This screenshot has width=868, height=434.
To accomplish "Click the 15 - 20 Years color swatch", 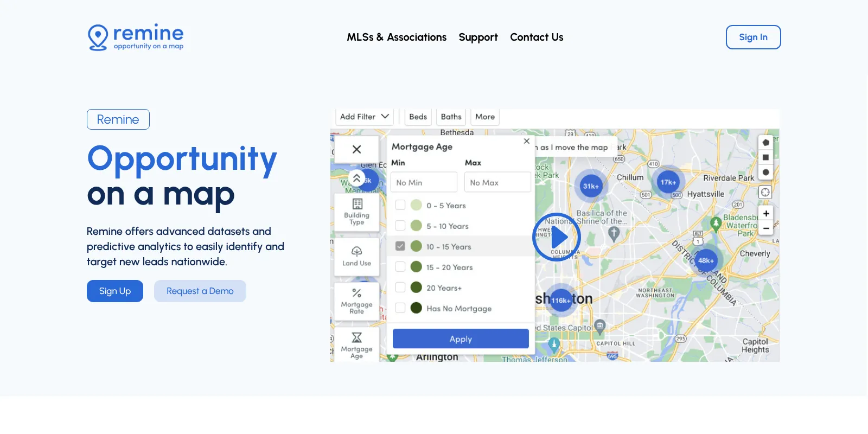I will pos(416,267).
